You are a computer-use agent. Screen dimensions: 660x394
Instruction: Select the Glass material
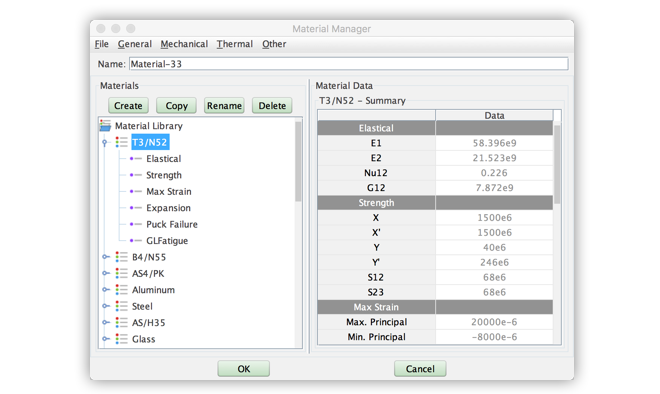pos(144,339)
